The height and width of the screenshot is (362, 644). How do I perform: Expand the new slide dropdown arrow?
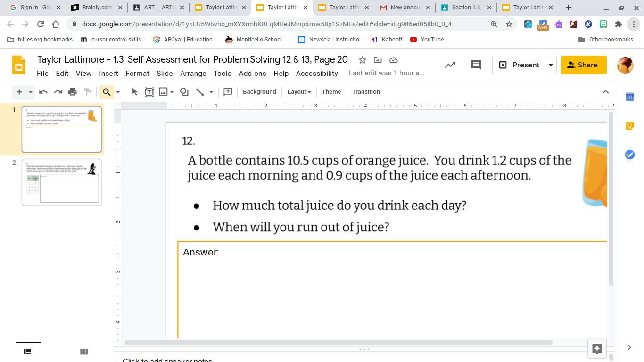(30, 92)
